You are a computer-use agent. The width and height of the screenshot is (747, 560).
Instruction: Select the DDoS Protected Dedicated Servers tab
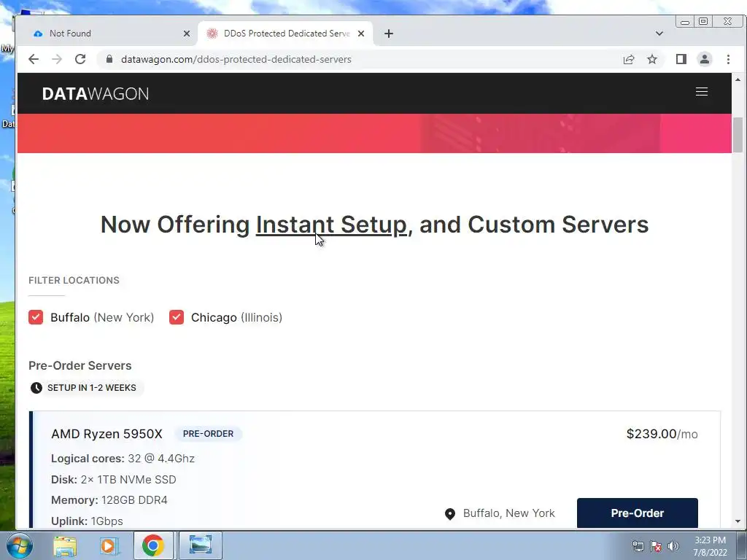(285, 34)
